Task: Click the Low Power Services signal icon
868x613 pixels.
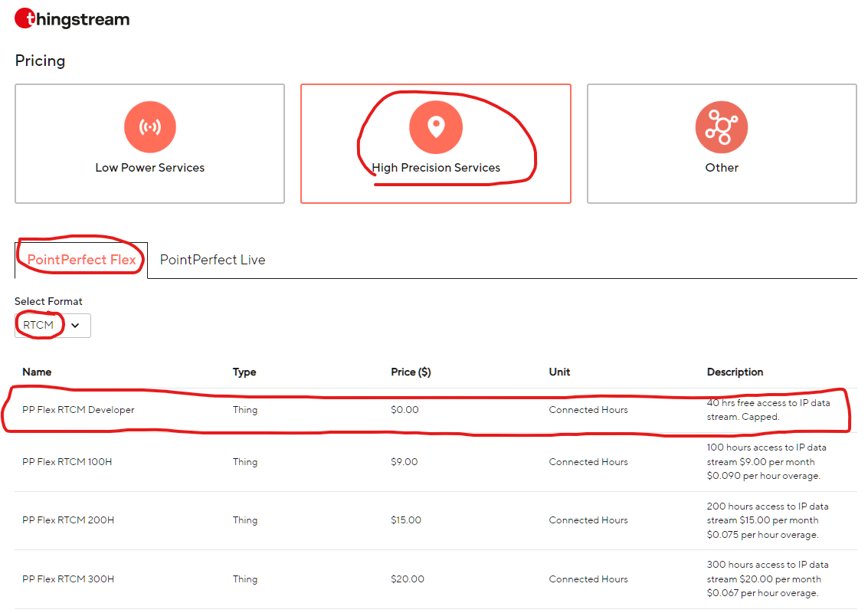Action: [x=149, y=126]
